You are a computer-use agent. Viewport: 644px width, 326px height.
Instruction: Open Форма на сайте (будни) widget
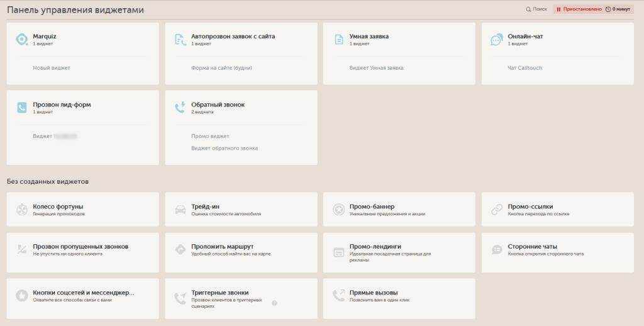[x=221, y=67]
